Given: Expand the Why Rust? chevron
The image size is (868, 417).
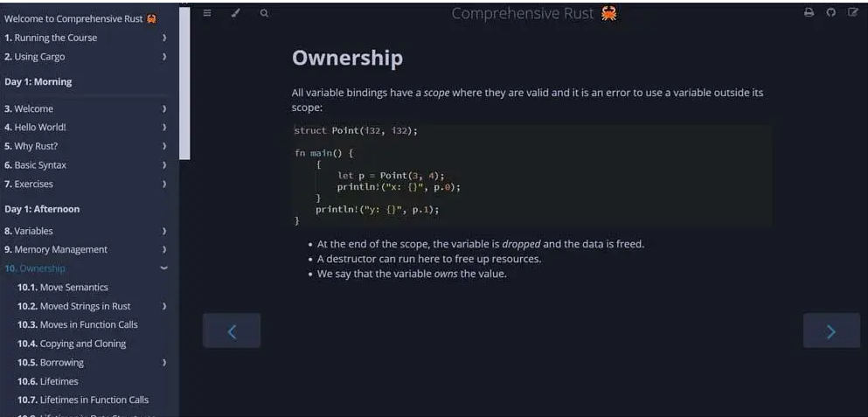Looking at the screenshot, I should 164,146.
